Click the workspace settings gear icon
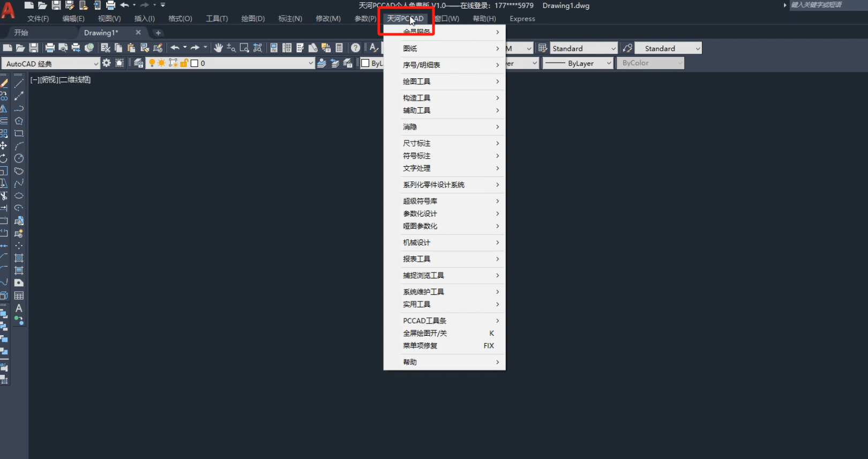This screenshot has width=868, height=459. pyautogui.click(x=107, y=63)
